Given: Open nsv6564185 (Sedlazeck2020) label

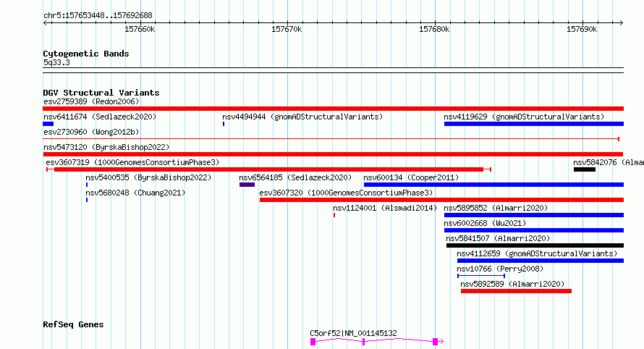Looking at the screenshot, I should 295,177.
